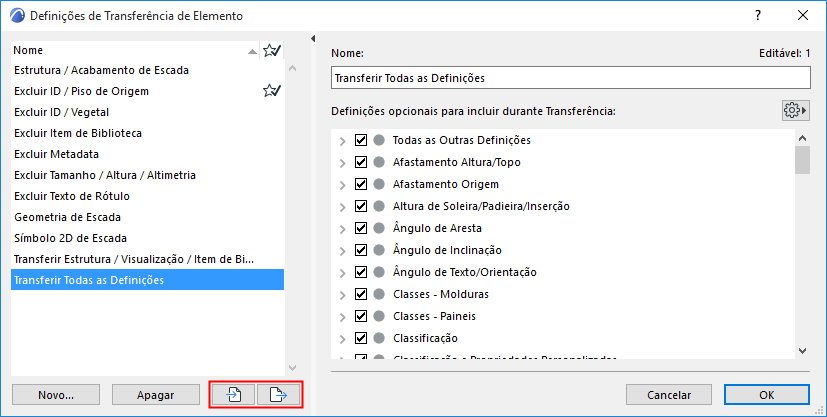Click gray status dot beside Ângulo de Aresta
The width and height of the screenshot is (827, 417).
(x=379, y=228)
